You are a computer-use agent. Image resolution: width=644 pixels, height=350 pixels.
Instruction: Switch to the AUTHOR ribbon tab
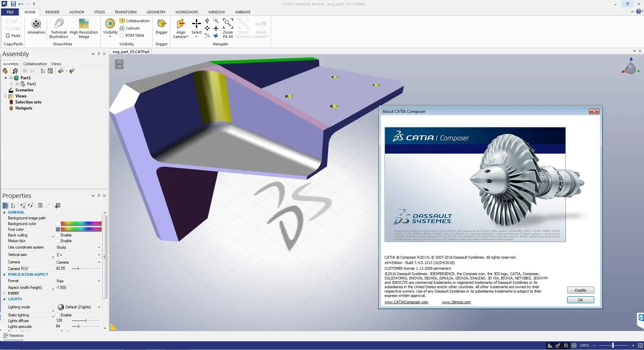77,12
